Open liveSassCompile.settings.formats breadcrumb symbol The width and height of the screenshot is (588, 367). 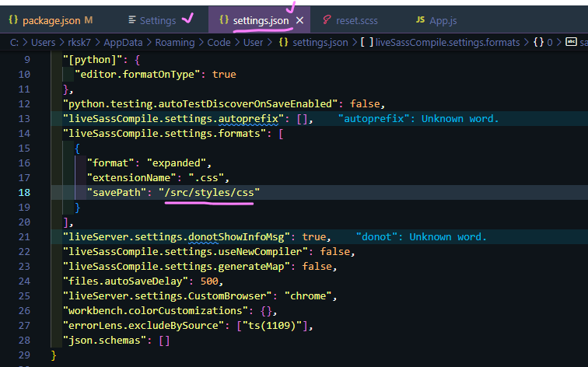448,42
